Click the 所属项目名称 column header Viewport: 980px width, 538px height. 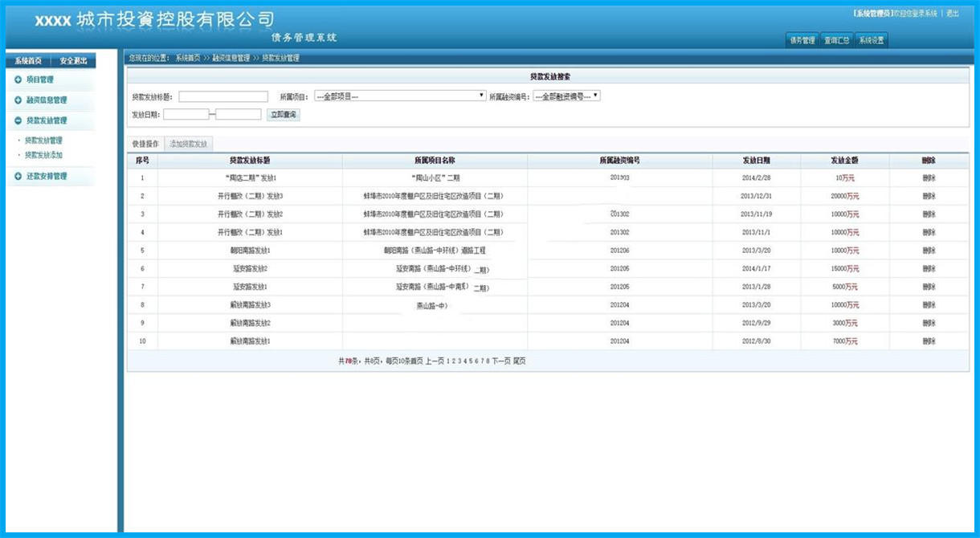pyautogui.click(x=435, y=161)
